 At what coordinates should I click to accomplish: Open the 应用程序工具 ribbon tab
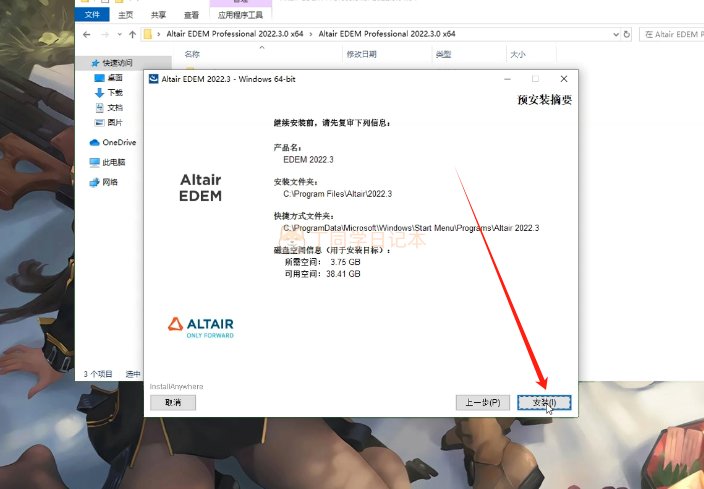[x=240, y=15]
